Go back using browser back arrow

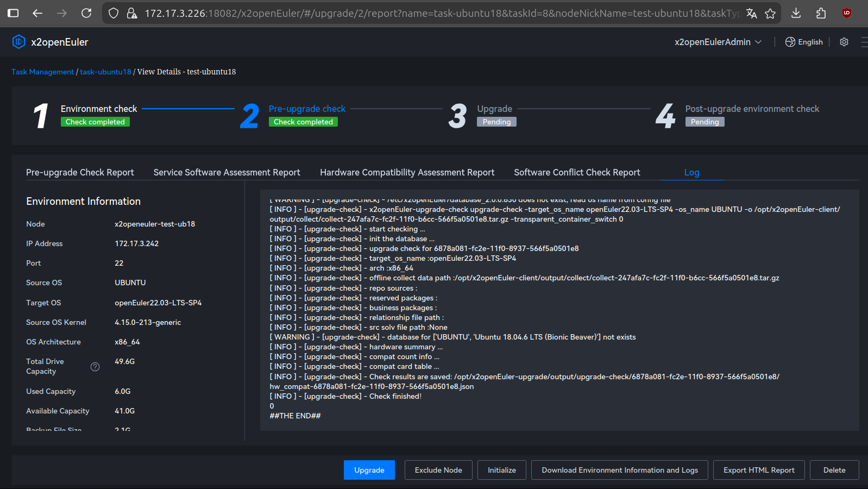pyautogui.click(x=37, y=13)
